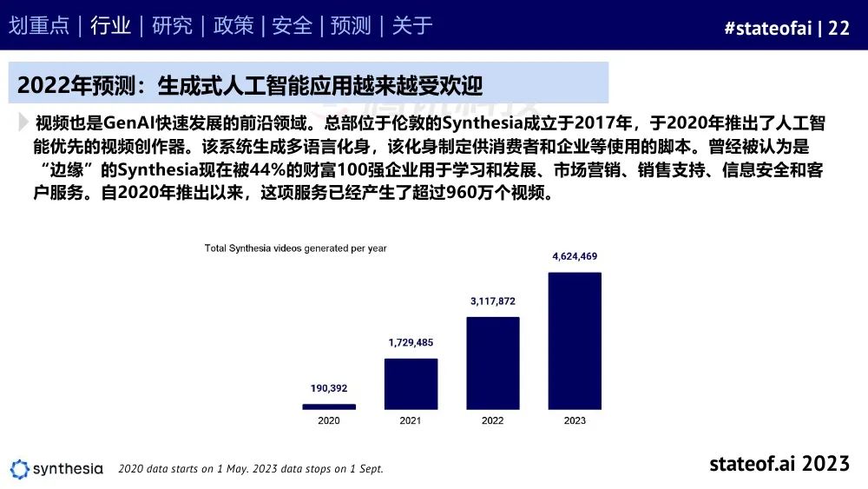
Task: Open the 关于 navigation item
Action: pos(411,25)
